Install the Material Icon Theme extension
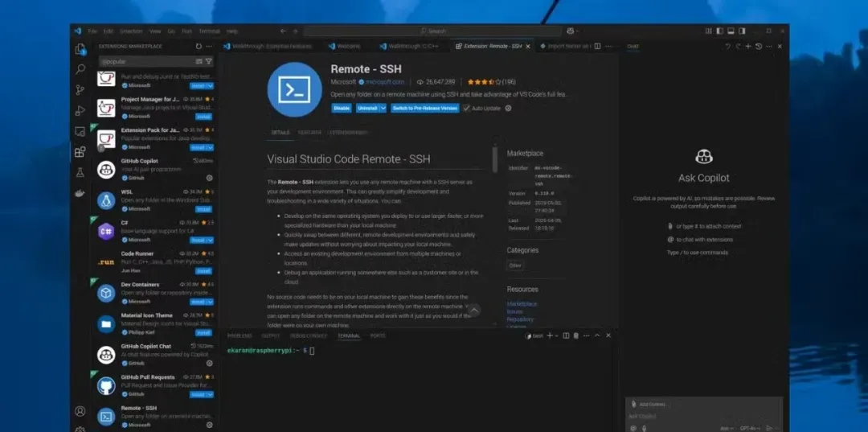Image resolution: width=868 pixels, height=432 pixels. tap(203, 332)
